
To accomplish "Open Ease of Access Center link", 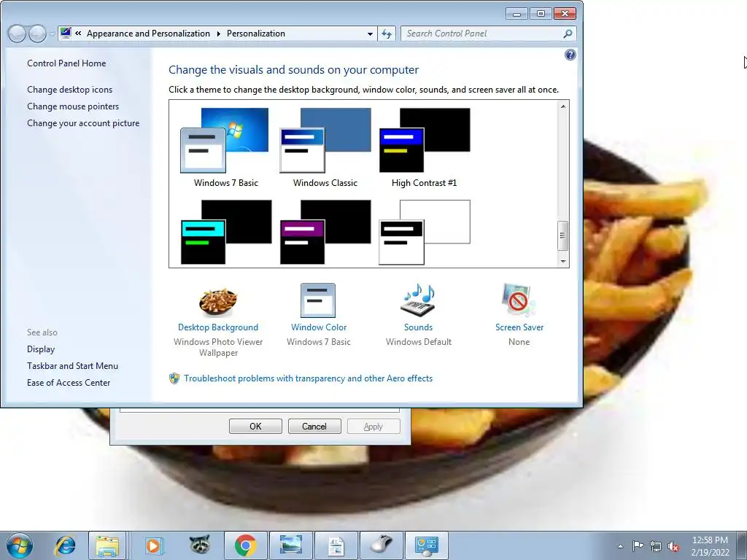I will (68, 382).
